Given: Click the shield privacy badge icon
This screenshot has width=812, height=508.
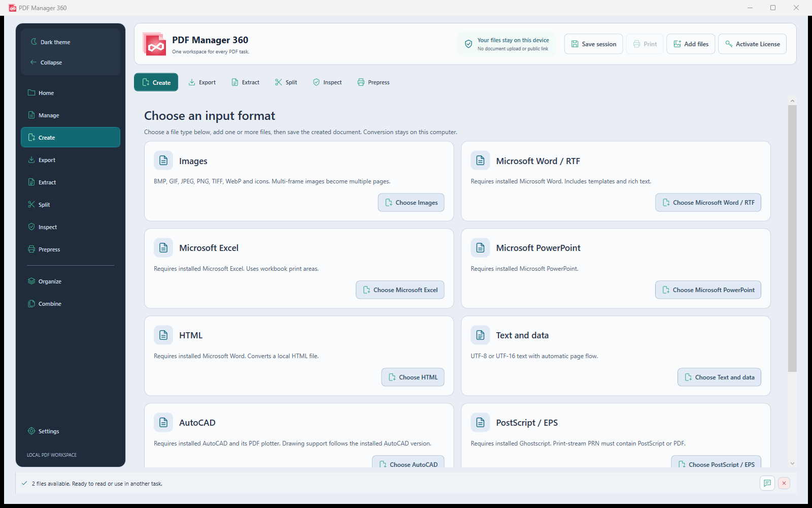Looking at the screenshot, I should click(468, 44).
